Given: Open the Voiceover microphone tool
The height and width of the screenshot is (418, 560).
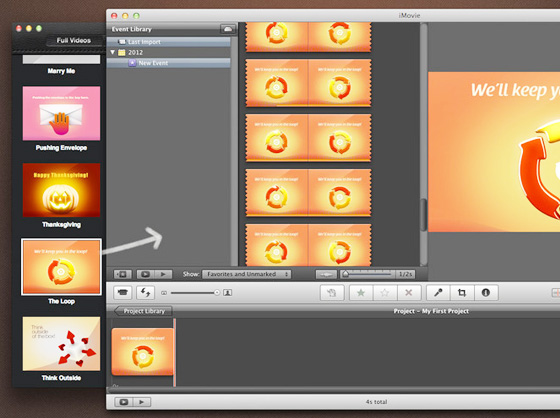Looking at the screenshot, I should 438,293.
